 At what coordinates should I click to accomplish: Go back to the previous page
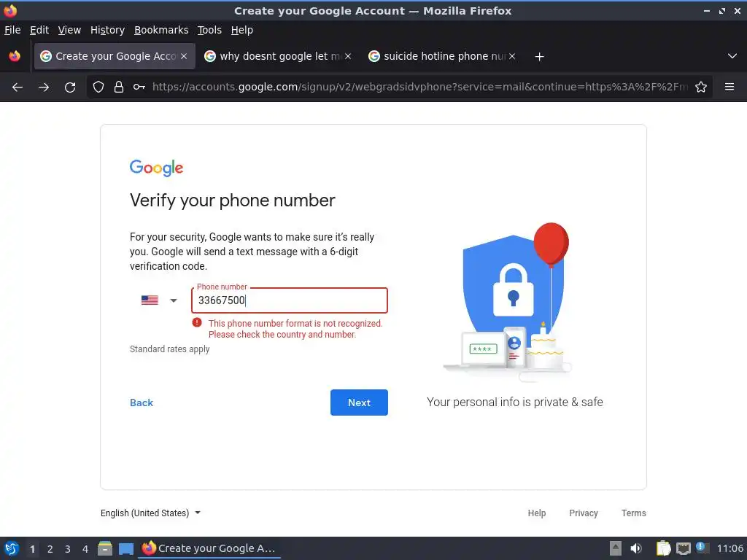pos(18,87)
